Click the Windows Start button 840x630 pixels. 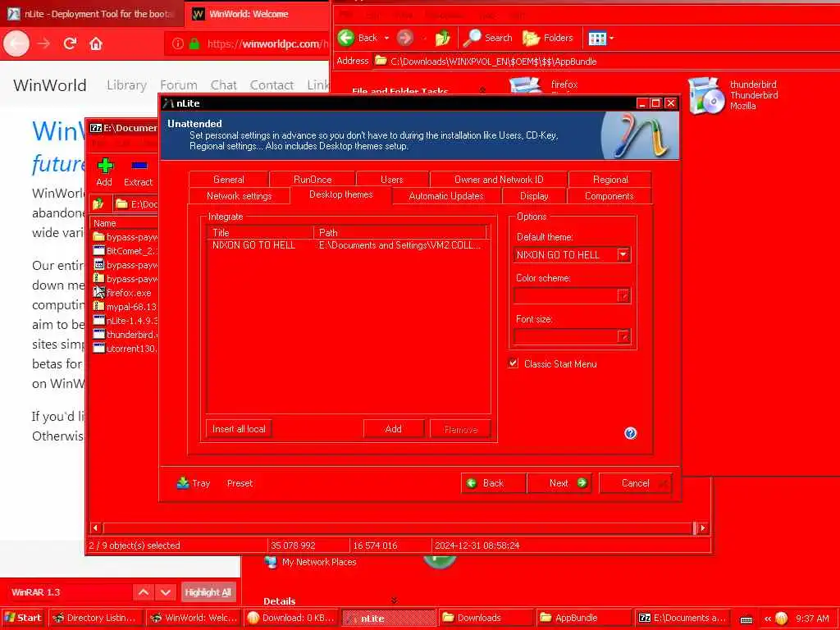23,618
